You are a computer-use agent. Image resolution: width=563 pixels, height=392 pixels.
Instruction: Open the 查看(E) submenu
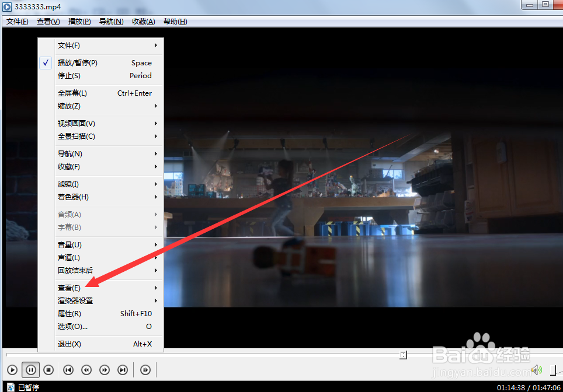tap(100, 288)
